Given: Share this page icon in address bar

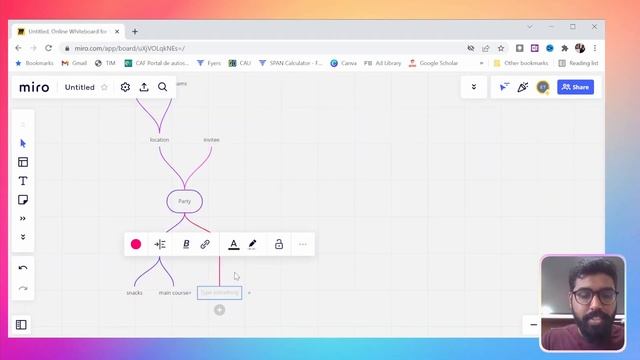Looking at the screenshot, I should tap(486, 48).
